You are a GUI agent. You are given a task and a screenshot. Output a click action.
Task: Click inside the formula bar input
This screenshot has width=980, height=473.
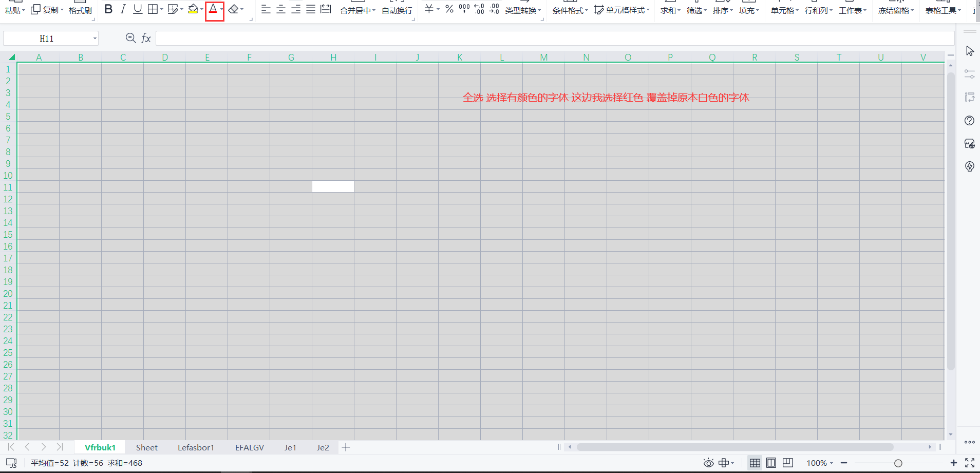tap(555, 39)
